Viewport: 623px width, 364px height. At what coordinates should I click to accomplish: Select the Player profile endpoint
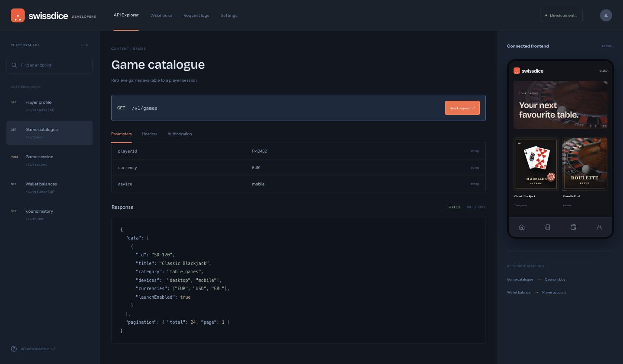coord(49,106)
